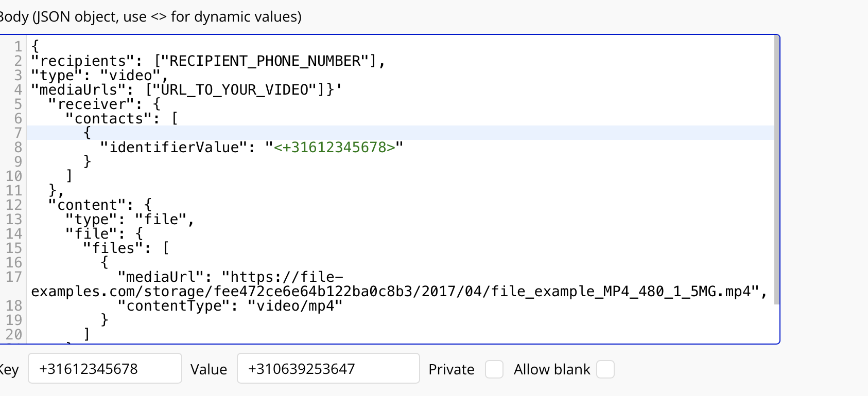Screen dimensions: 868x396
Task: Click the "files": [ line
Action: pyautogui.click(x=126, y=248)
